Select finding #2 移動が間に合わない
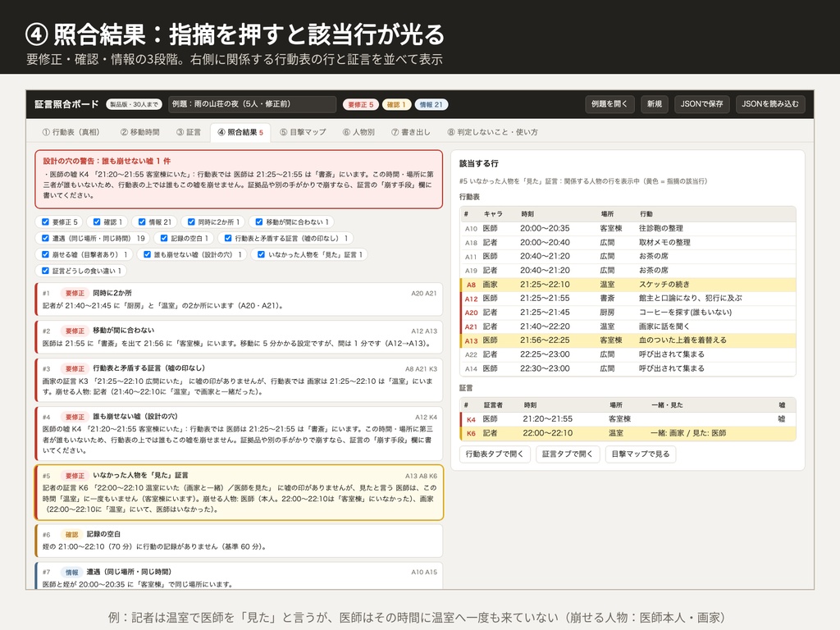This screenshot has width=840, height=630. (x=239, y=337)
